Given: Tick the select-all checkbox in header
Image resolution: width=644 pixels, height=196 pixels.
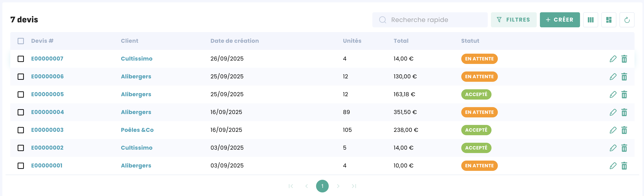Looking at the screenshot, I should (x=21, y=41).
